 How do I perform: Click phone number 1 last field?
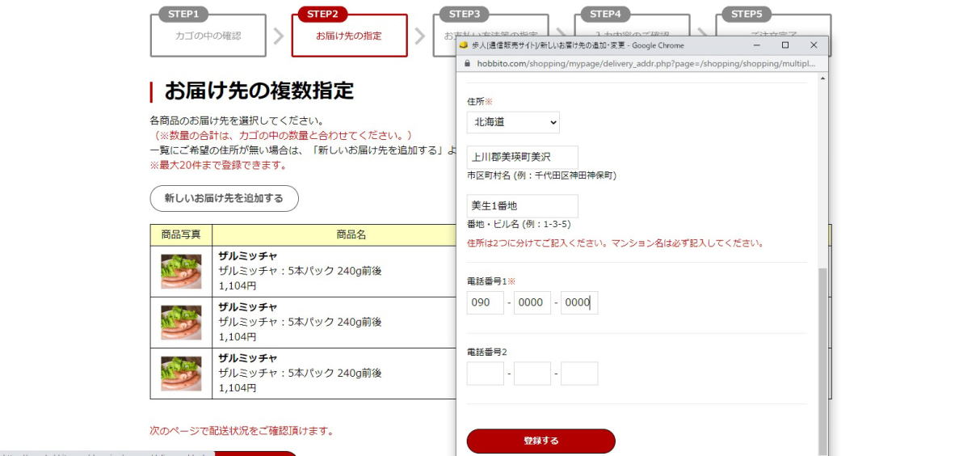(x=579, y=302)
